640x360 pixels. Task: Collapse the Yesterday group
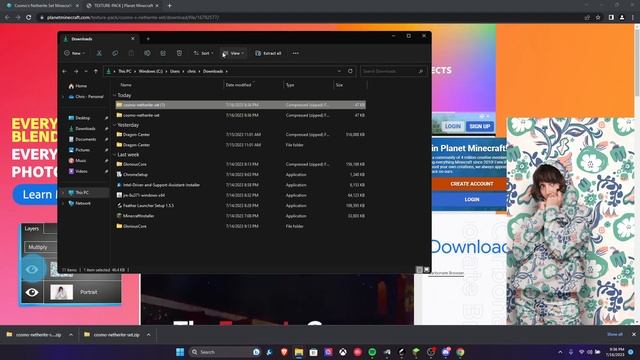pos(115,125)
